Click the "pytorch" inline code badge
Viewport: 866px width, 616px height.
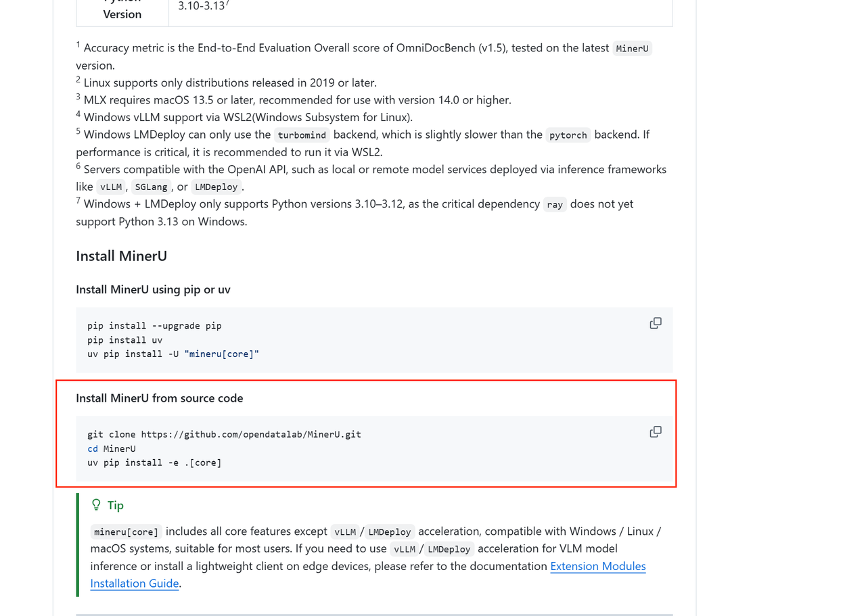pos(568,135)
